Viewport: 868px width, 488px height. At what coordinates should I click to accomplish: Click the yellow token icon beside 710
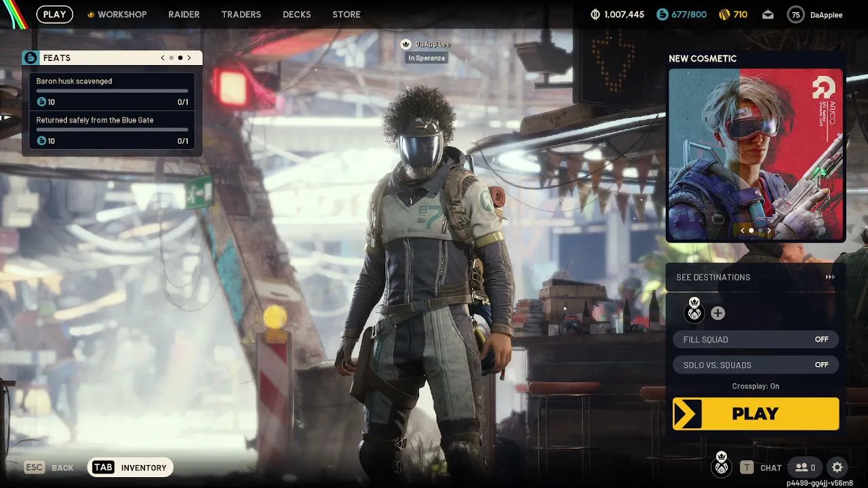click(724, 14)
